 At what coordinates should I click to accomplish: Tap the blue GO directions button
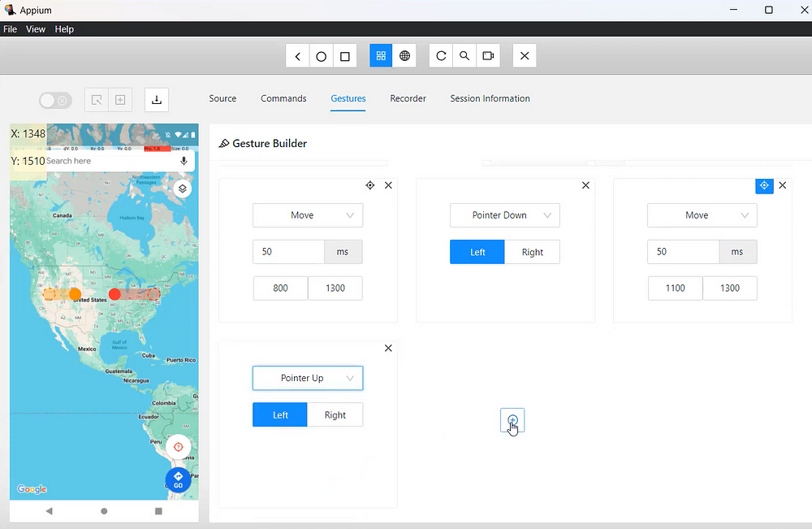pos(178,480)
